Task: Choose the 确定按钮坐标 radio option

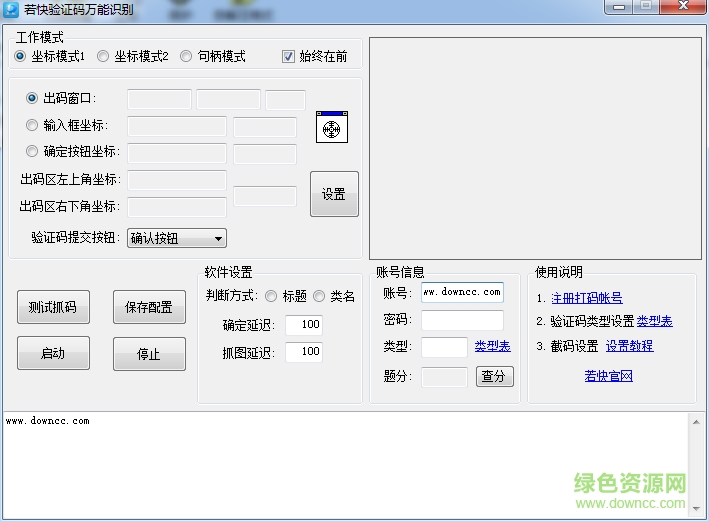Action: (x=32, y=151)
